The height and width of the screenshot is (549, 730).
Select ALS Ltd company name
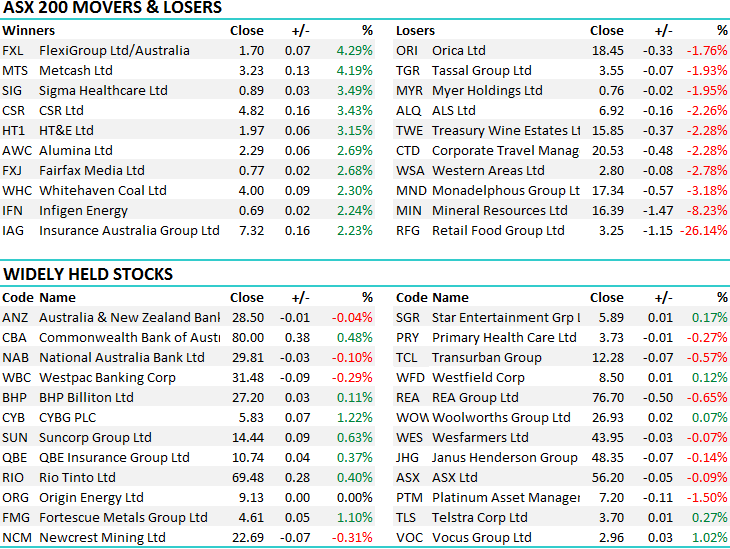pyautogui.click(x=453, y=110)
